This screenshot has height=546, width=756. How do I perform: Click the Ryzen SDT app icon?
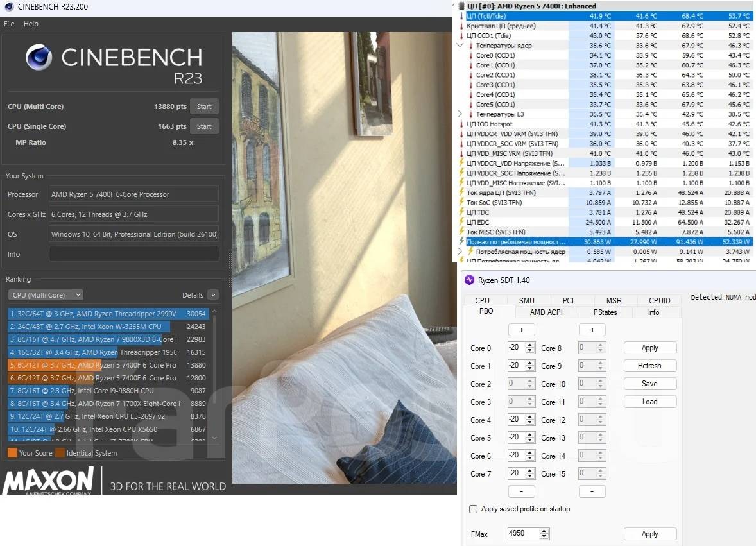469,280
